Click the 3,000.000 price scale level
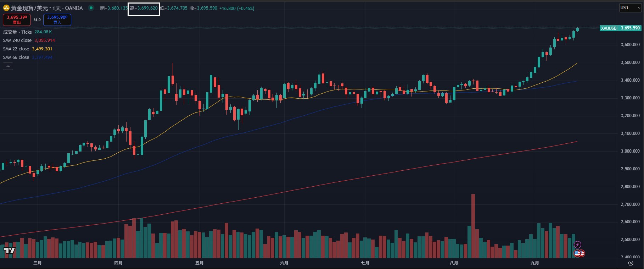644x269 pixels. click(630, 151)
